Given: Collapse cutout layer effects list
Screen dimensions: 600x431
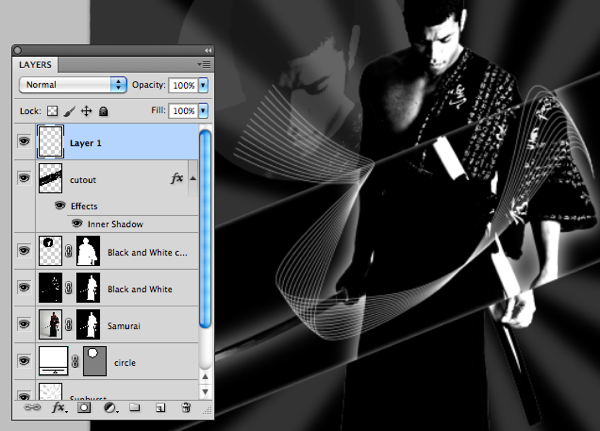Looking at the screenshot, I should point(193,178).
